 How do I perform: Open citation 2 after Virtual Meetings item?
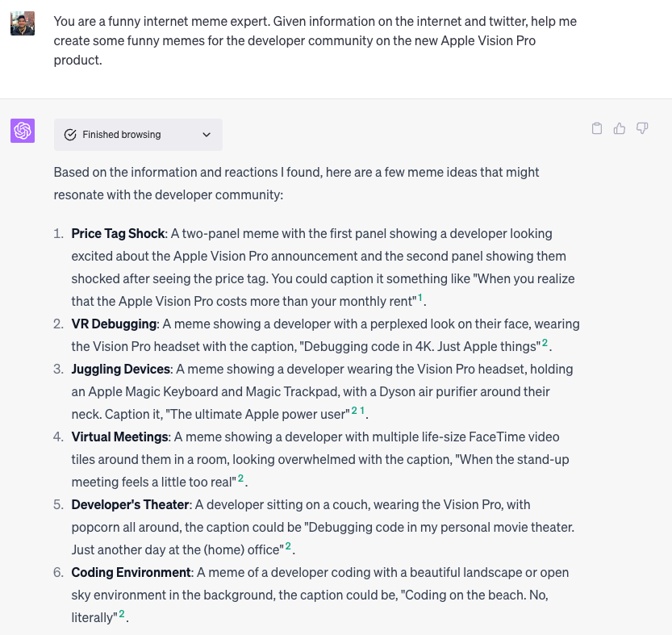click(x=241, y=478)
